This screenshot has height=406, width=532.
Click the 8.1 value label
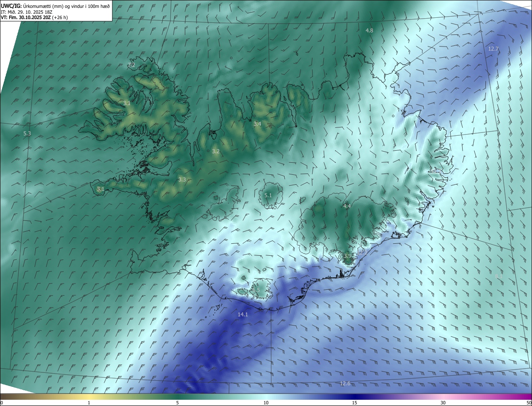click(x=499, y=276)
